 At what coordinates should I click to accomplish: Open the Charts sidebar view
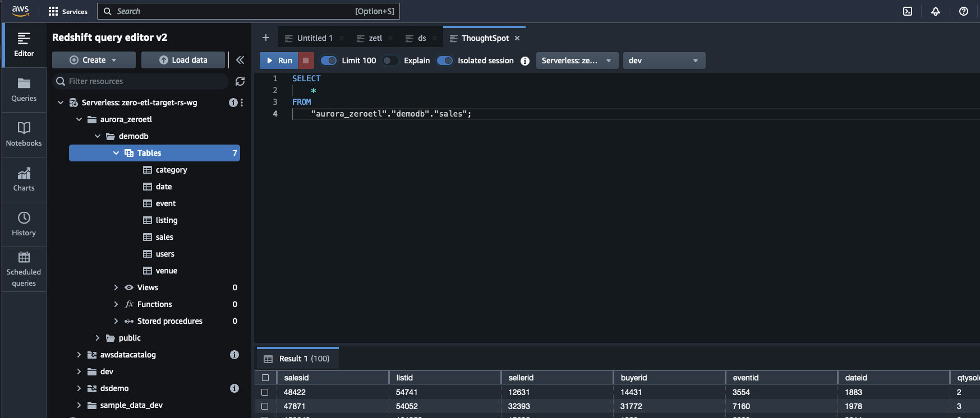pyautogui.click(x=24, y=179)
